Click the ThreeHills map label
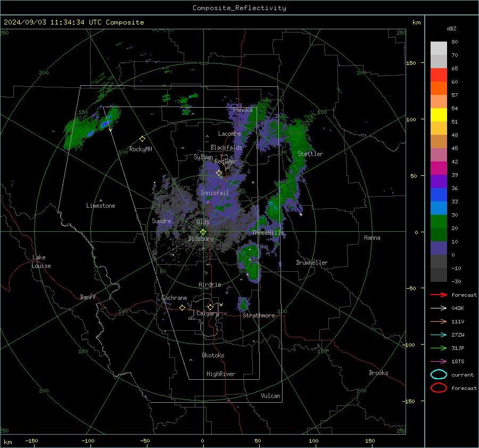Screen dimensions: 479x448 pos(268,233)
